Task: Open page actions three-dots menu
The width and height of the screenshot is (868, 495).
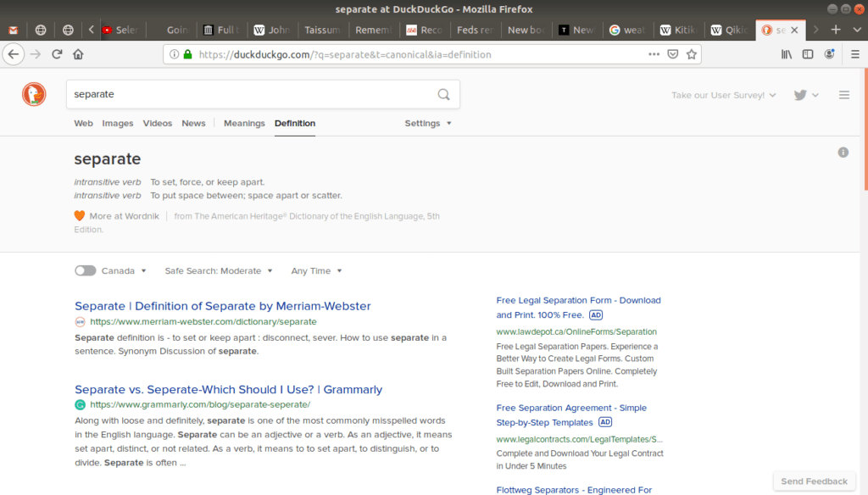Action: tap(654, 54)
